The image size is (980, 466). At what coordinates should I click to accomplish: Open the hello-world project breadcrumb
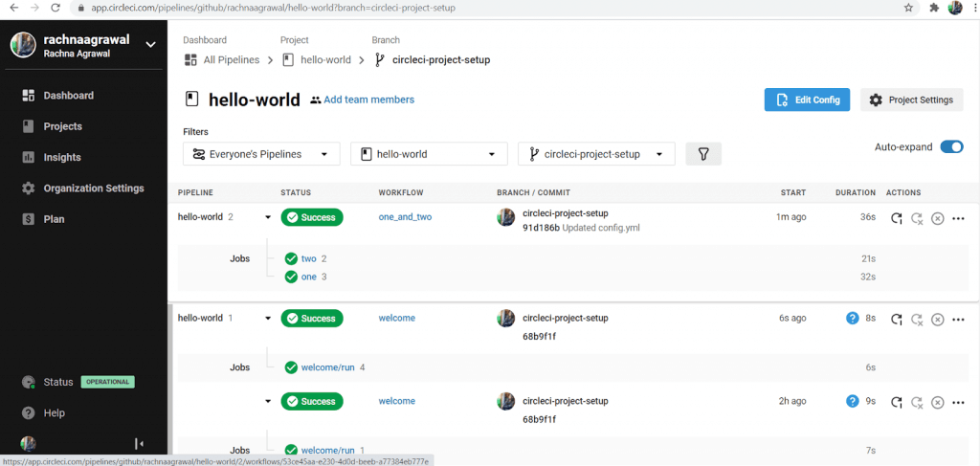point(318,60)
